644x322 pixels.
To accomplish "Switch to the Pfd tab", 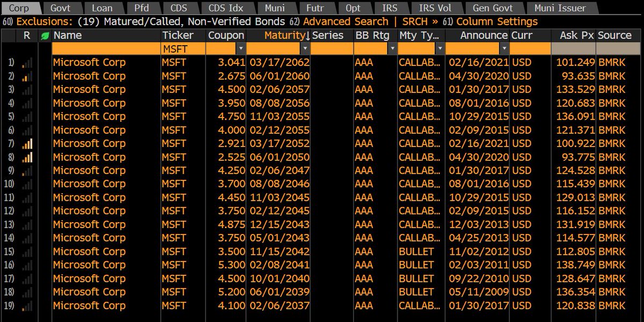I will pyautogui.click(x=143, y=8).
